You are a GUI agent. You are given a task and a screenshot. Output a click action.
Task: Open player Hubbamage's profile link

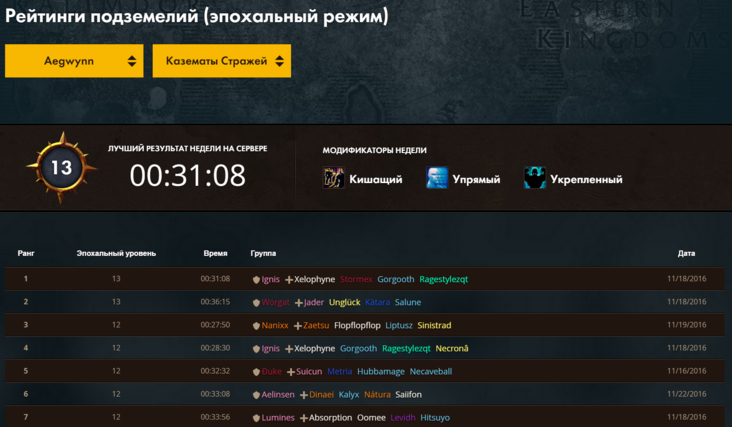380,371
